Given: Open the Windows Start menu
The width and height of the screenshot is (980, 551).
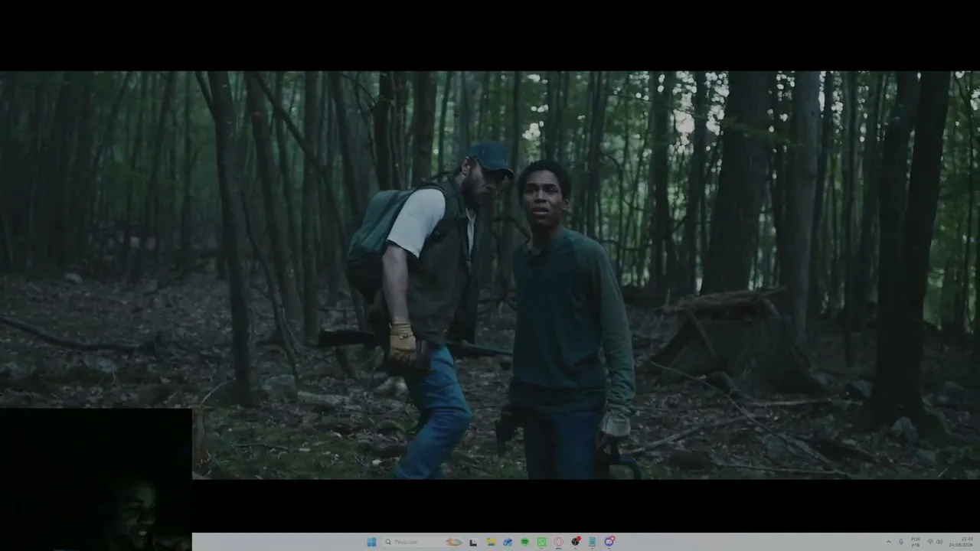Looking at the screenshot, I should click(371, 542).
